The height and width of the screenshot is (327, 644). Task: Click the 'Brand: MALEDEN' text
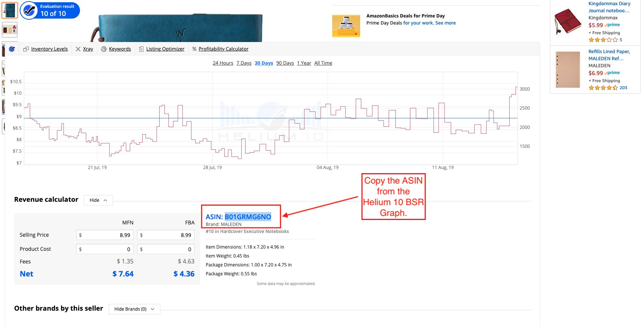[x=224, y=224]
